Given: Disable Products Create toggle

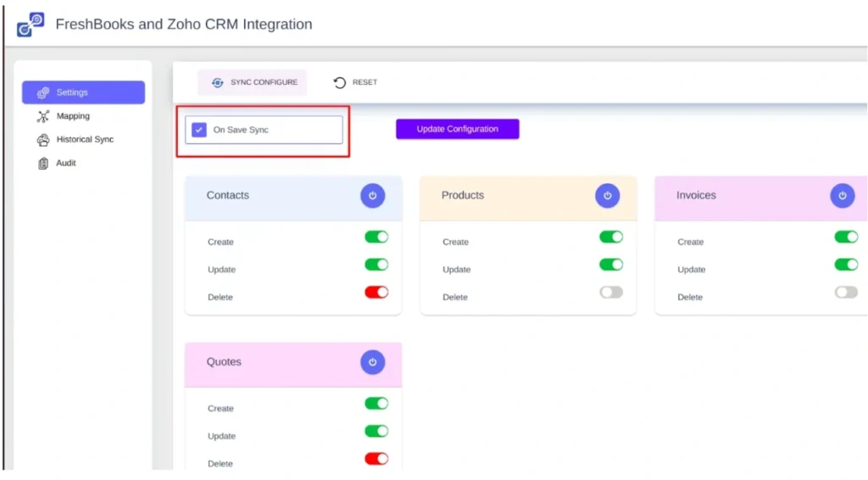Looking at the screenshot, I should coord(611,237).
